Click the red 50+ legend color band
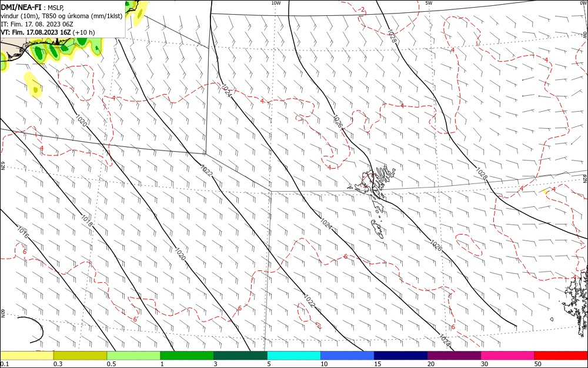This screenshot has width=588, height=368. click(x=561, y=356)
